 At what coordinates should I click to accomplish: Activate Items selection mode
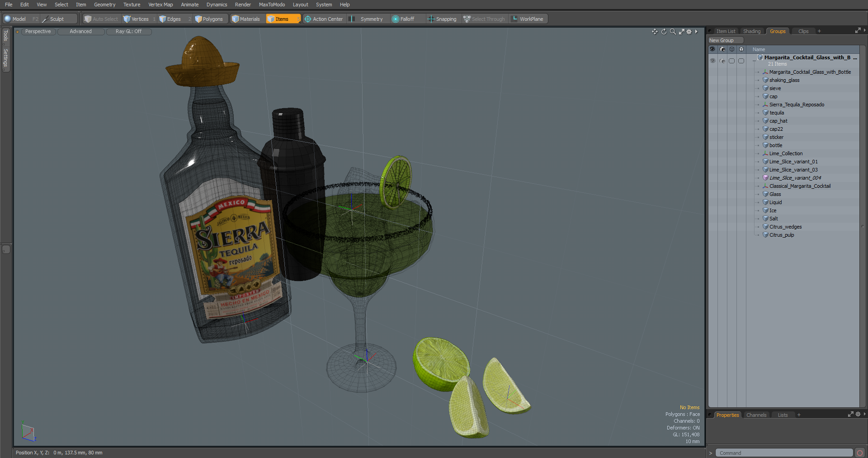tap(283, 19)
